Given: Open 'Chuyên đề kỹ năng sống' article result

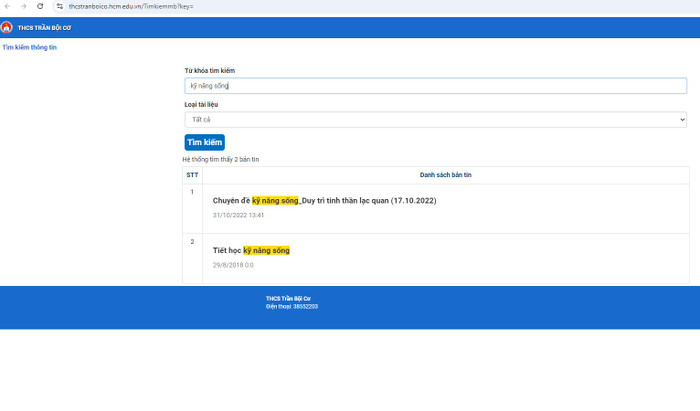Looking at the screenshot, I should click(x=324, y=200).
